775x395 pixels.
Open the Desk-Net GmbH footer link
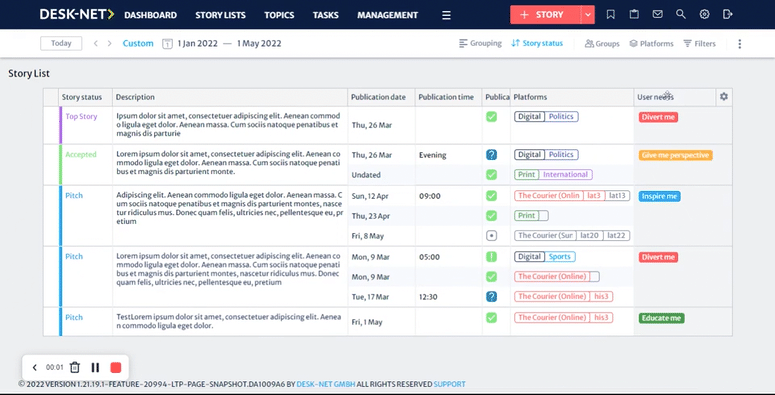coord(326,384)
